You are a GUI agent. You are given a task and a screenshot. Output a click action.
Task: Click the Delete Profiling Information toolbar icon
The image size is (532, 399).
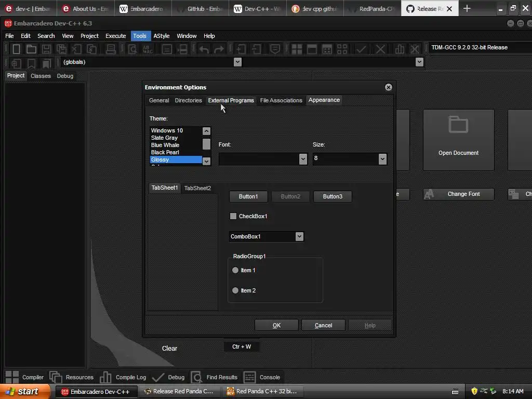(415, 49)
